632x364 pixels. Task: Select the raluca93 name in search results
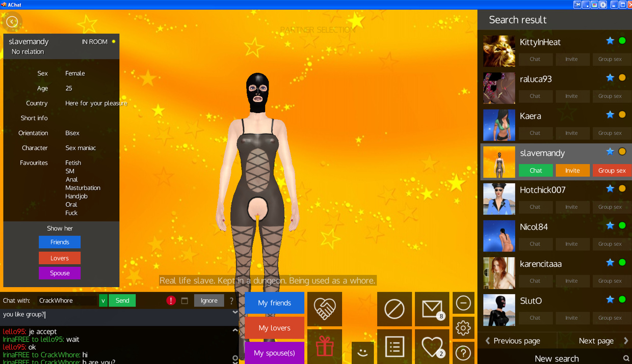(536, 79)
